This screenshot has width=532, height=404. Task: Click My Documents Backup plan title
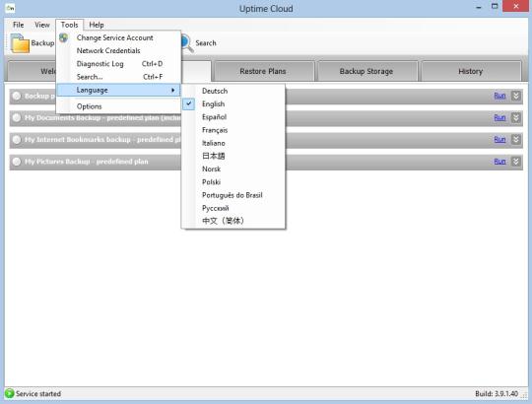click(x=102, y=117)
